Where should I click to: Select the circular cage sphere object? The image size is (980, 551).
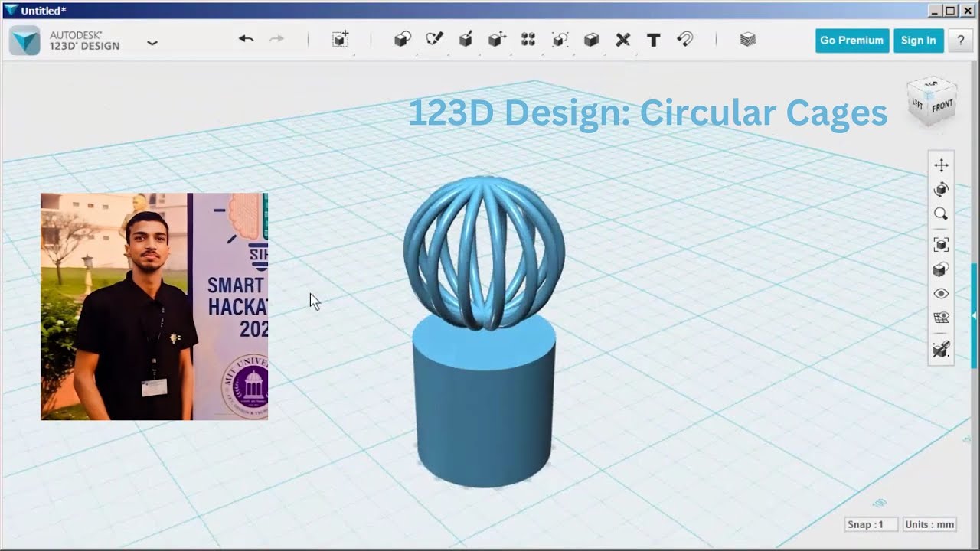484,253
